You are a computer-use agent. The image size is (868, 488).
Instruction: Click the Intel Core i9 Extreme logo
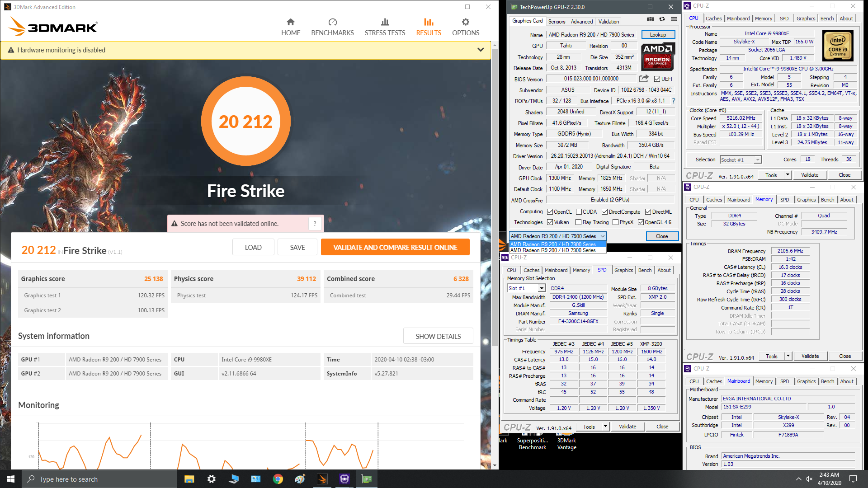click(x=838, y=46)
